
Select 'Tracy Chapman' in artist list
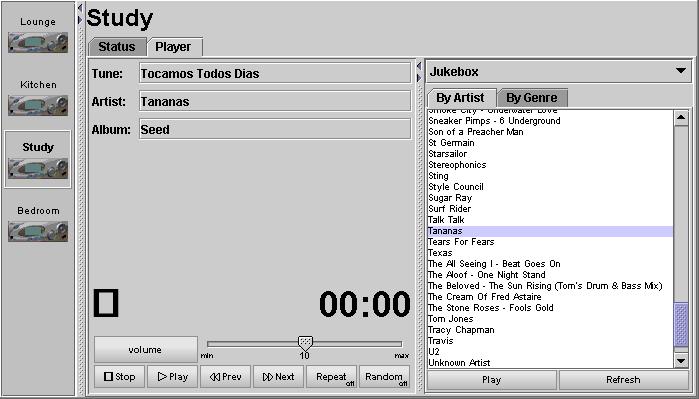(461, 330)
